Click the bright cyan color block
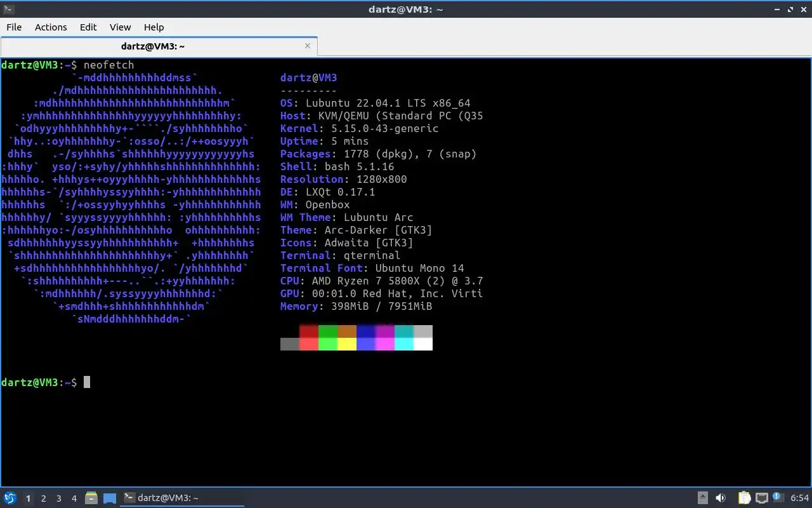The width and height of the screenshot is (812, 508). [404, 344]
